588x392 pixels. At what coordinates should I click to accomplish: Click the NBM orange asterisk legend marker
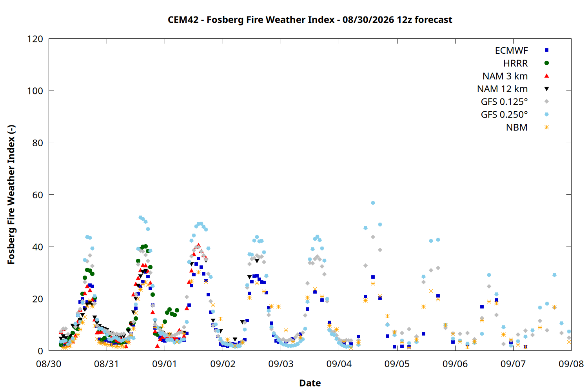[x=546, y=127]
